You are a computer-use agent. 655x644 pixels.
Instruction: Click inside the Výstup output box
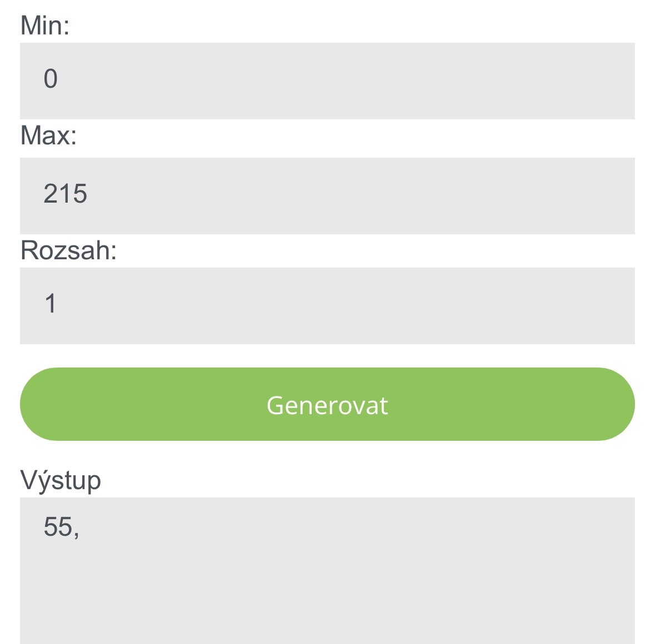click(327, 571)
